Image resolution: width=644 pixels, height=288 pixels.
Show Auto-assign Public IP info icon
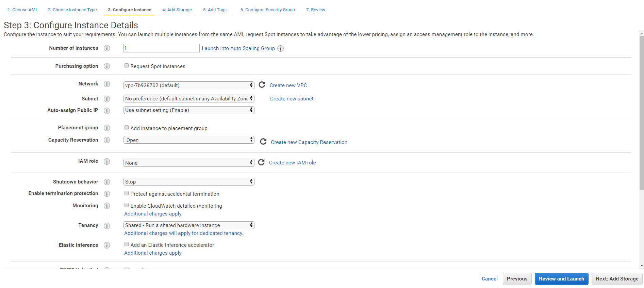point(107,111)
